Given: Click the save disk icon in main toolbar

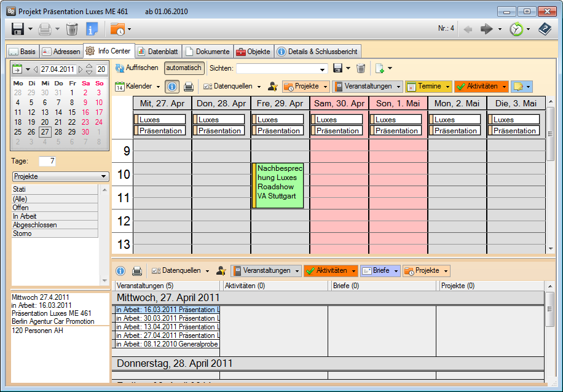Looking at the screenshot, I should point(18,29).
